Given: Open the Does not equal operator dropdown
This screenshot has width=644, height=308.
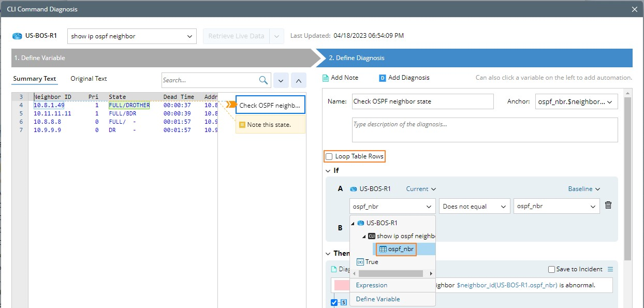Looking at the screenshot, I should pos(474,206).
